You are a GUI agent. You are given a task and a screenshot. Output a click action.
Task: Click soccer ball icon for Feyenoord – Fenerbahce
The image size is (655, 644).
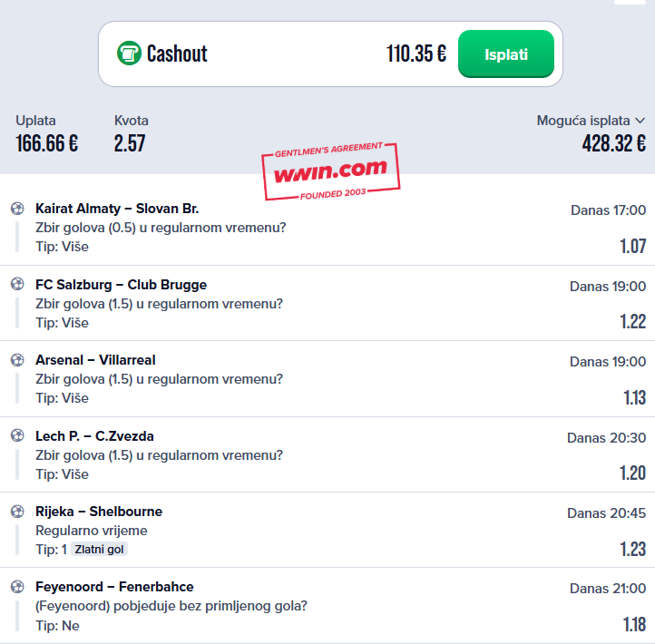(x=17, y=586)
